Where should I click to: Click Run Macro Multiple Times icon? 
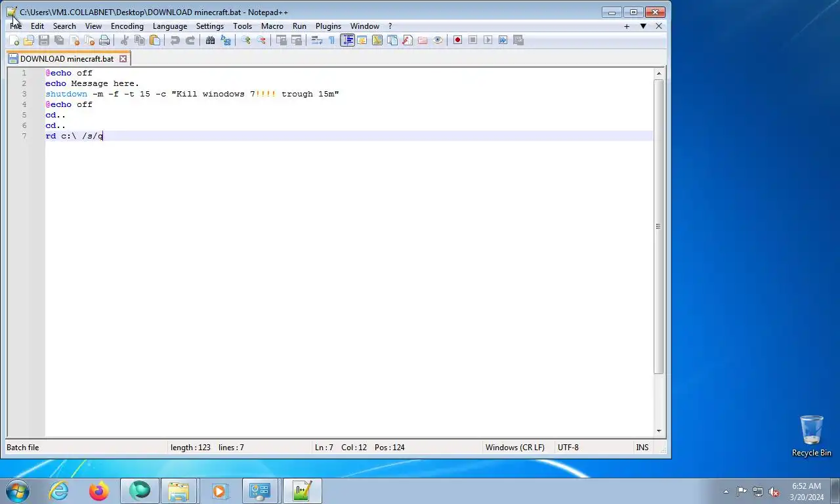pos(503,40)
